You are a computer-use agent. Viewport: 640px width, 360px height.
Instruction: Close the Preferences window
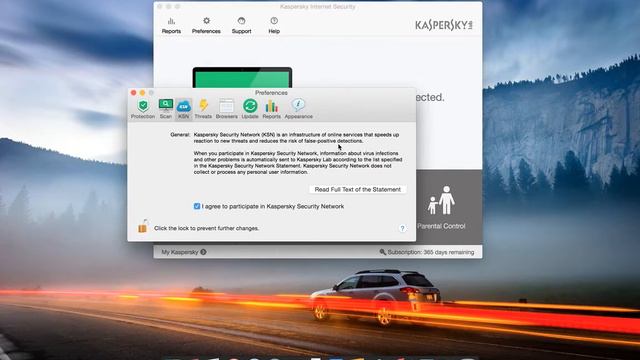click(133, 93)
